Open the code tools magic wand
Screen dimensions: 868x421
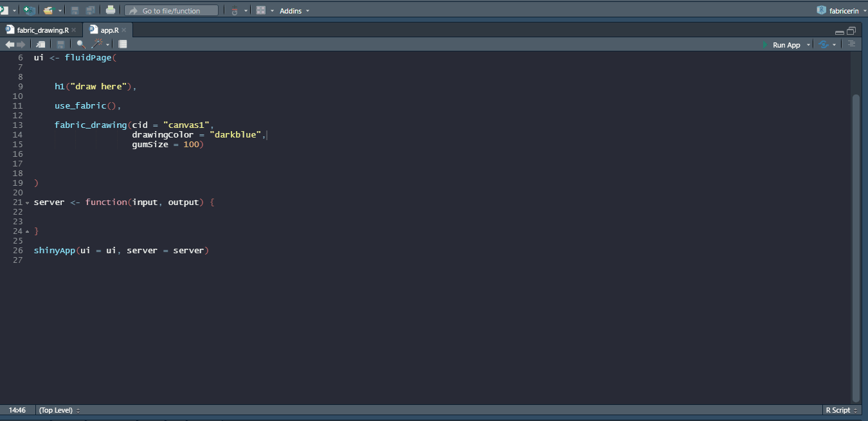point(98,44)
